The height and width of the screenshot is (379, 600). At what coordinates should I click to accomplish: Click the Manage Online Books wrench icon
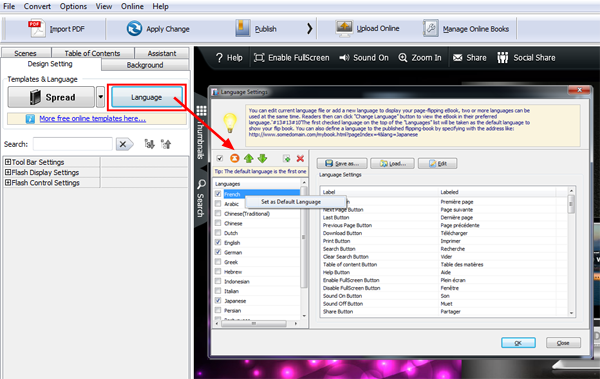point(430,28)
